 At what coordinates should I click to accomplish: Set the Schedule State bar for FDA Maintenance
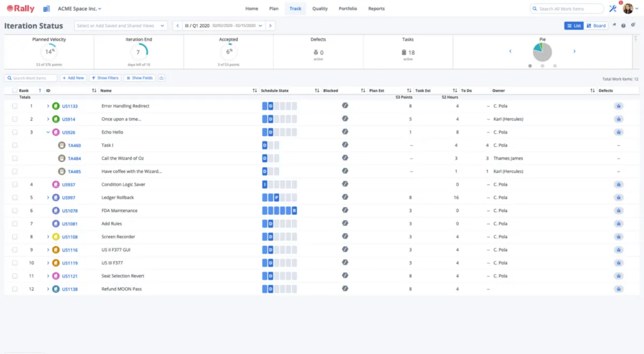point(280,211)
